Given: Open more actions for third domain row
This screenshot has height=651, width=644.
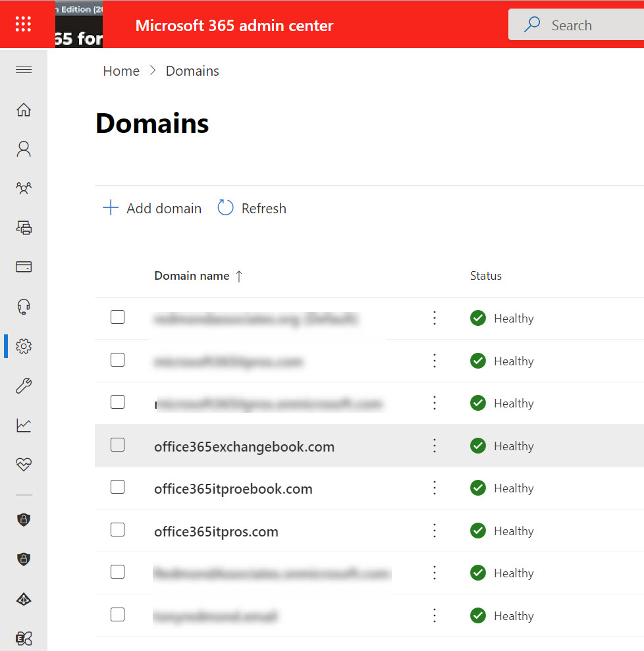Looking at the screenshot, I should (435, 403).
